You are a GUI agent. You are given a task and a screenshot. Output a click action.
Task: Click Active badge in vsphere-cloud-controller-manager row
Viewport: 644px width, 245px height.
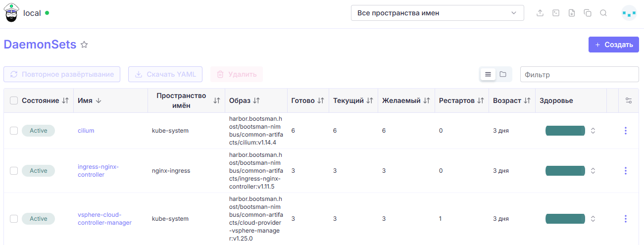(38, 219)
